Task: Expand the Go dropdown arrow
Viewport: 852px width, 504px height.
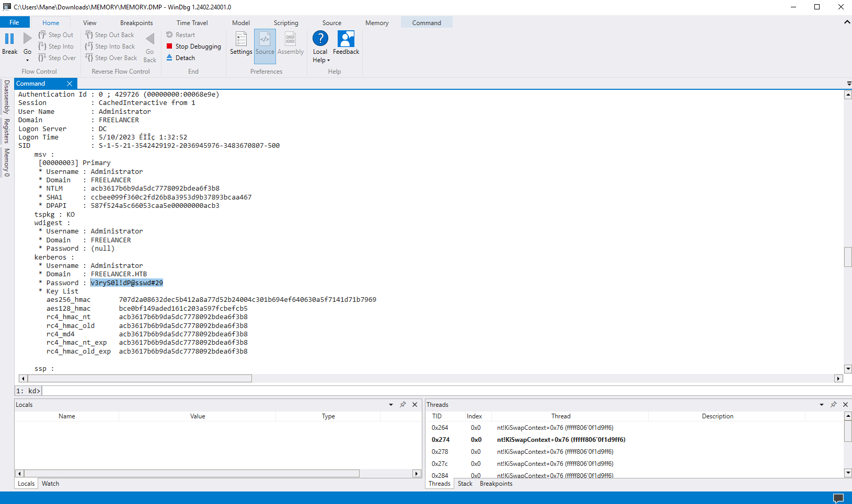Action: 27,61
